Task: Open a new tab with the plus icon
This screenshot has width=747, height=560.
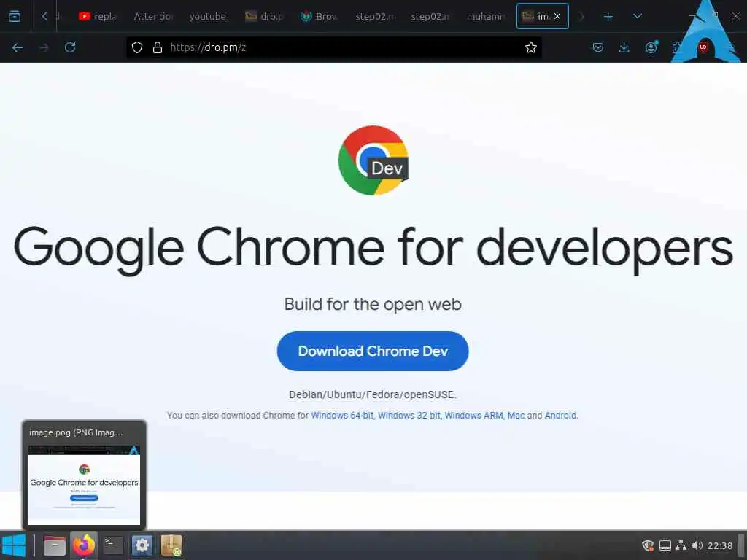Action: click(x=608, y=17)
